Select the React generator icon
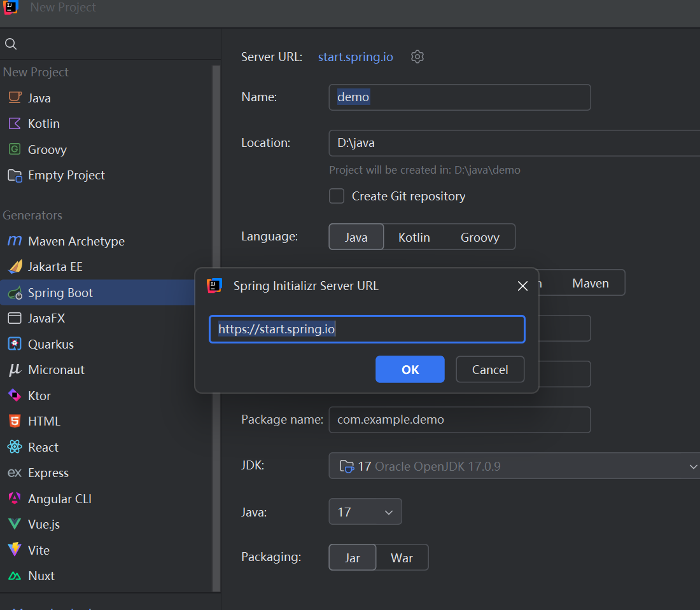 coord(15,447)
